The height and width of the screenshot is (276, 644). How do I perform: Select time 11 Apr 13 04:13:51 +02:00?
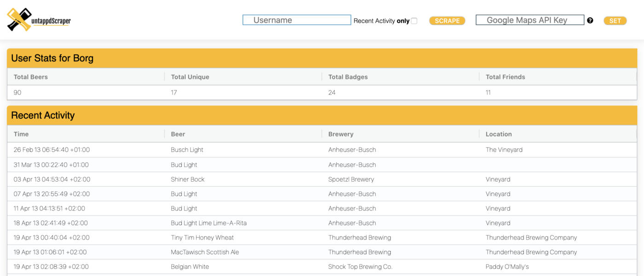[49, 208]
